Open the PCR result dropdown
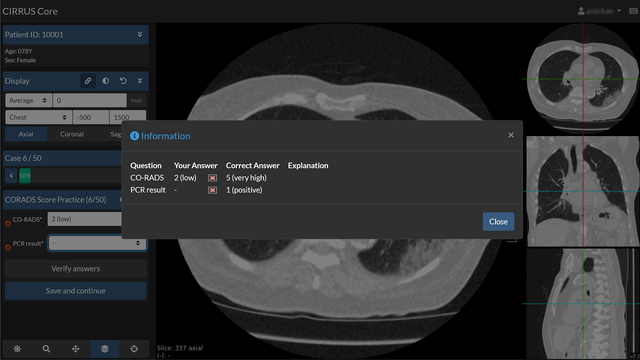The width and height of the screenshot is (640, 360). coord(97,243)
